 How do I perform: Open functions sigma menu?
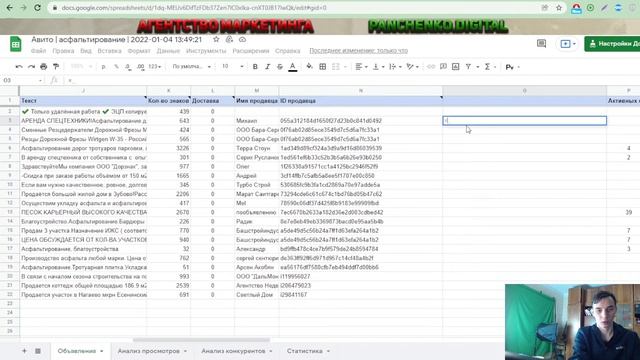point(487,67)
